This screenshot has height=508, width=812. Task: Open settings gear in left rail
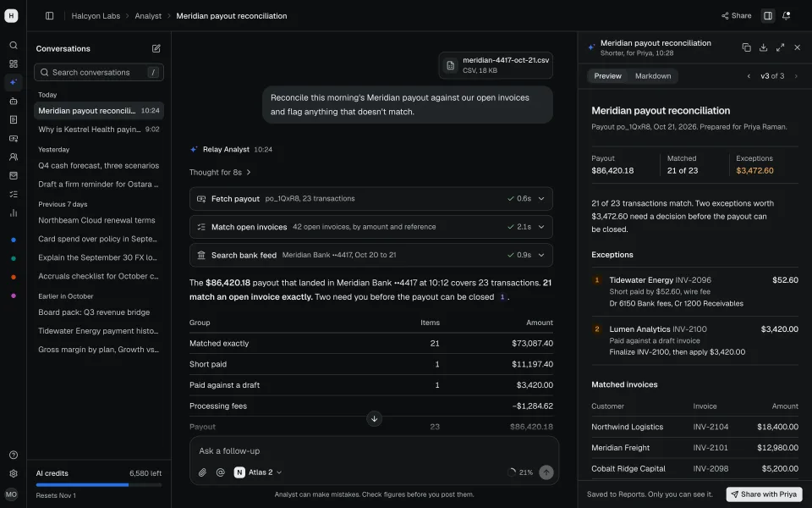coord(14,474)
